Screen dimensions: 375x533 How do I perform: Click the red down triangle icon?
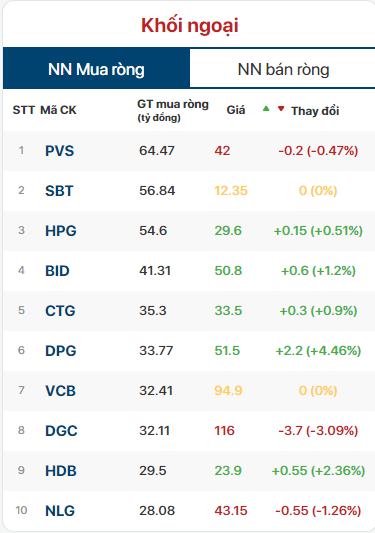point(281,109)
